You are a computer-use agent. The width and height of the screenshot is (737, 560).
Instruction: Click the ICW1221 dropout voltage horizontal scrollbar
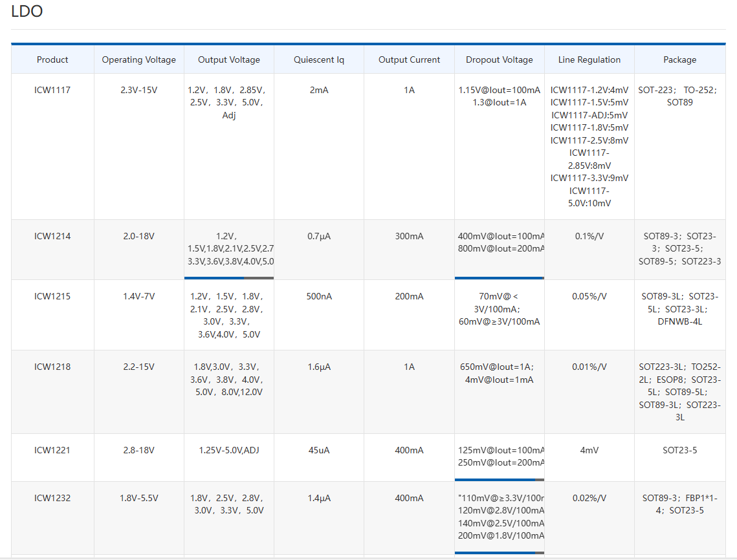[x=495, y=480]
